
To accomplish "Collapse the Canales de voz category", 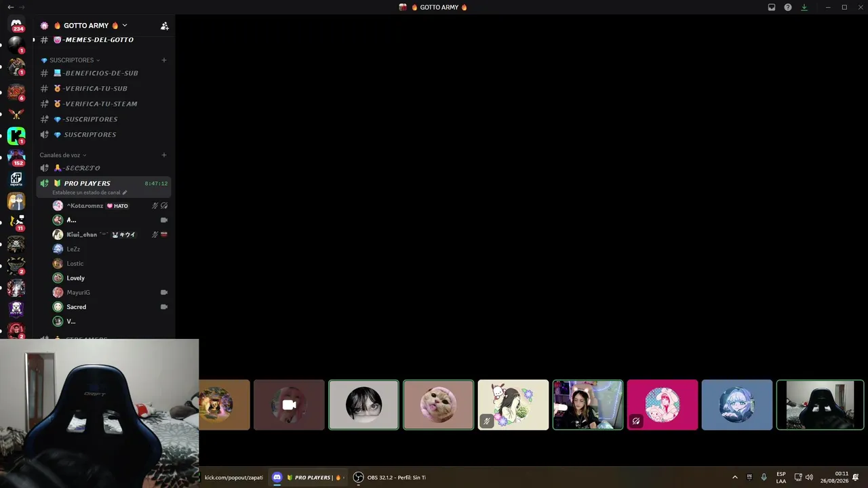I will pyautogui.click(x=63, y=155).
